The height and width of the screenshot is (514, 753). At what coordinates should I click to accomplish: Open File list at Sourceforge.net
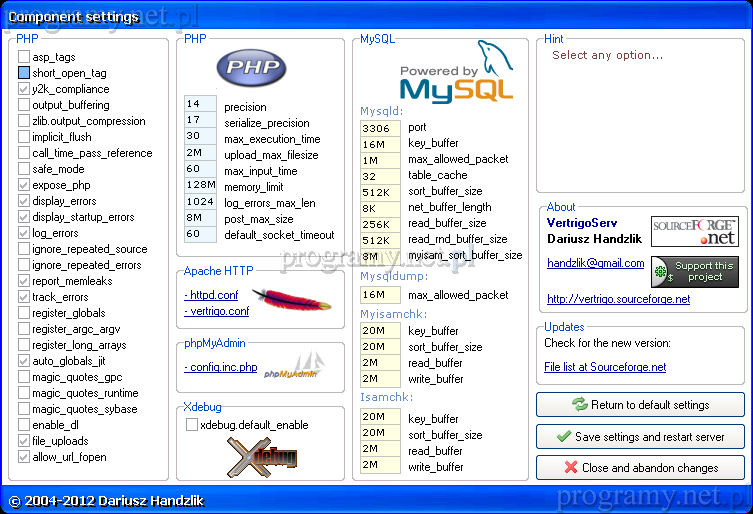pos(604,367)
